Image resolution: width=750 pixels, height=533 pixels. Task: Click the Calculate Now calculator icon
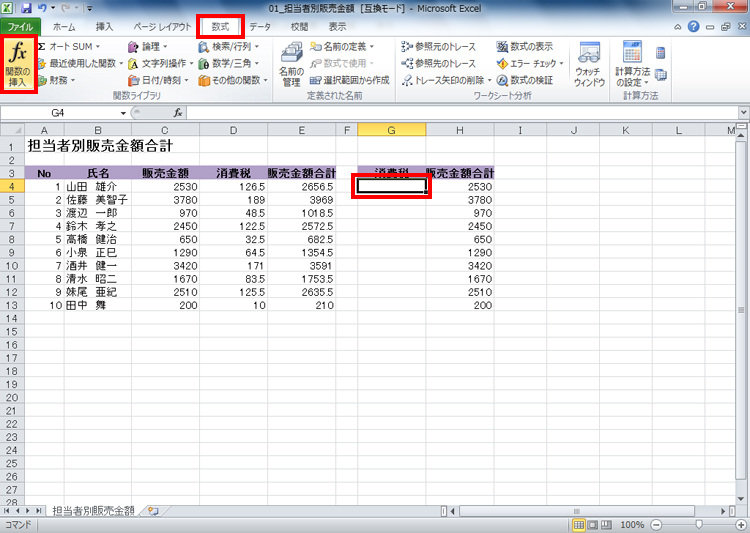pyautogui.click(x=661, y=52)
